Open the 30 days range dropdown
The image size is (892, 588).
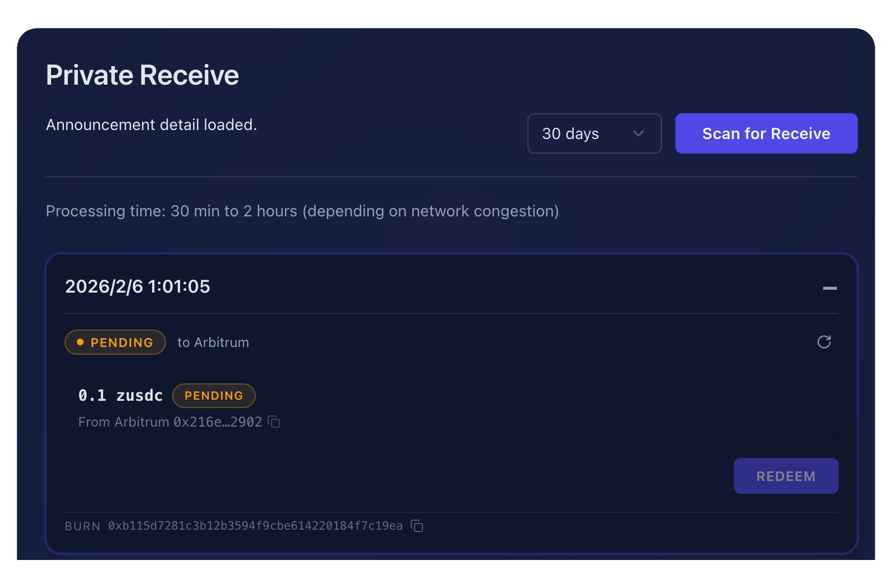[594, 133]
